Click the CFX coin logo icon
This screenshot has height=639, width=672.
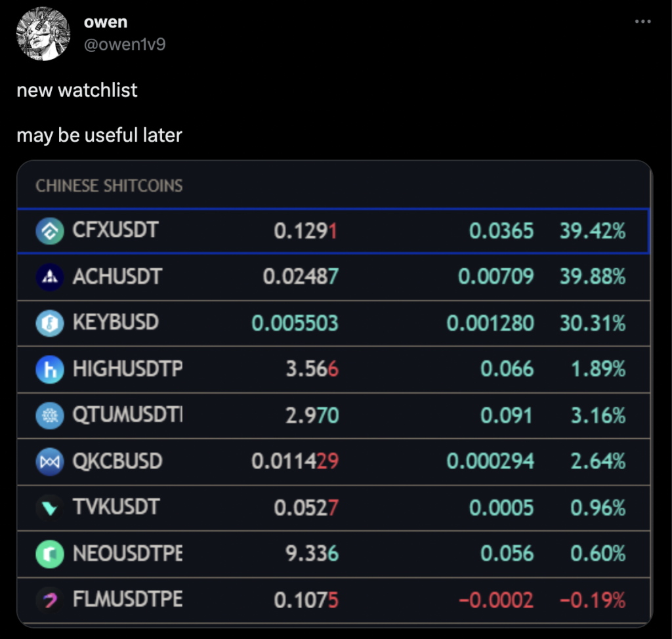tap(50, 231)
